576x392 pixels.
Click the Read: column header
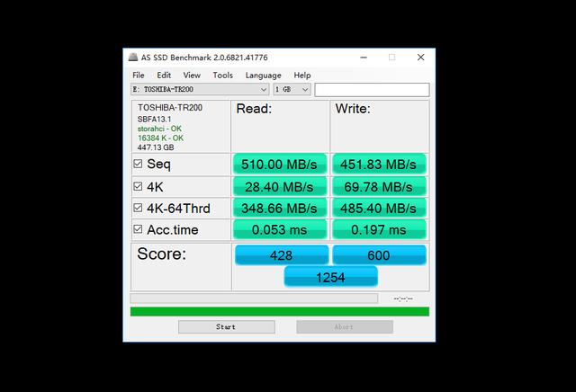coord(254,109)
